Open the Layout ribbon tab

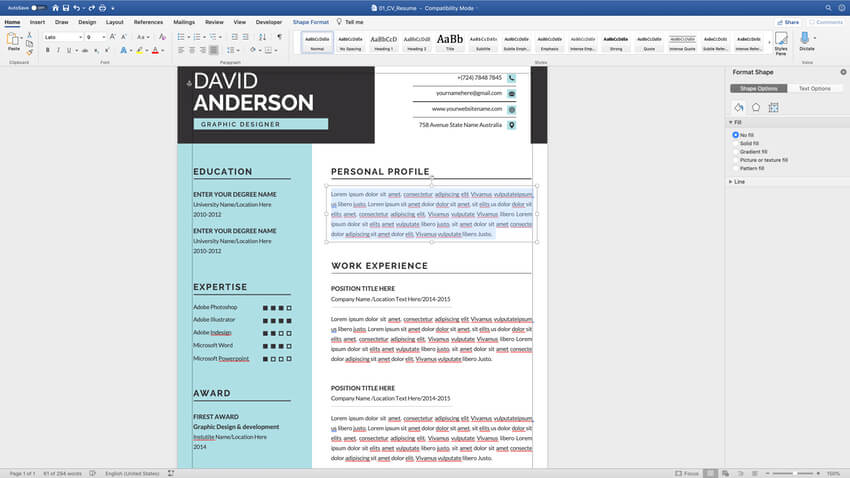point(114,22)
